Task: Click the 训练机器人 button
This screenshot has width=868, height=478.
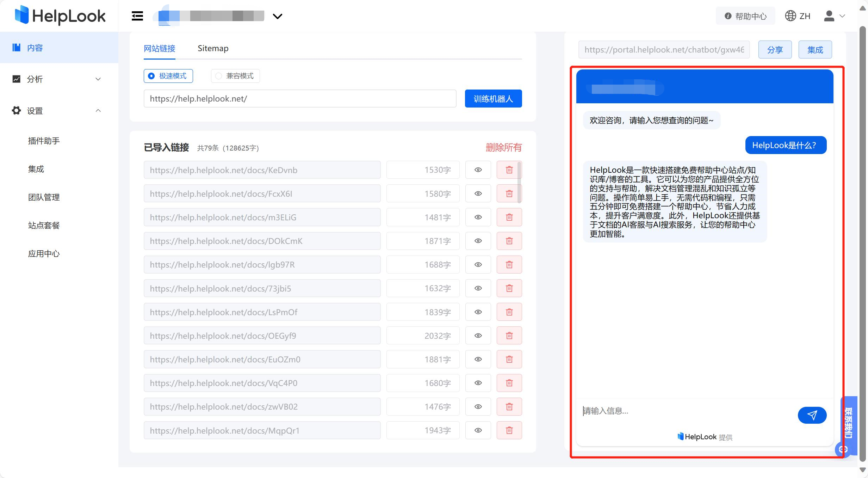Action: pyautogui.click(x=493, y=98)
